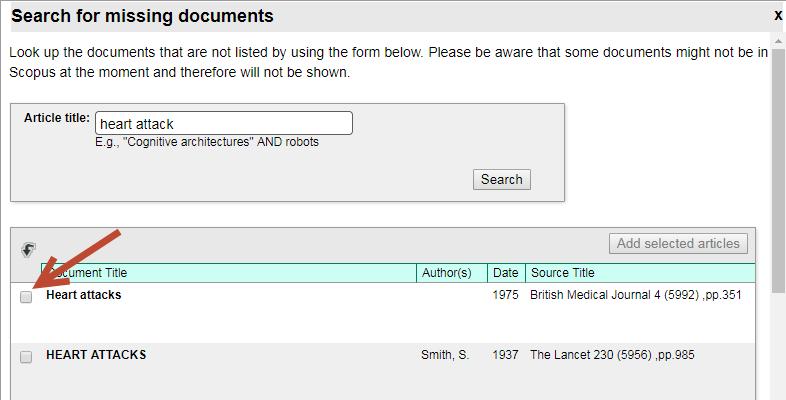The width and height of the screenshot is (786, 400).
Task: Click the Article title label
Action: [57, 118]
